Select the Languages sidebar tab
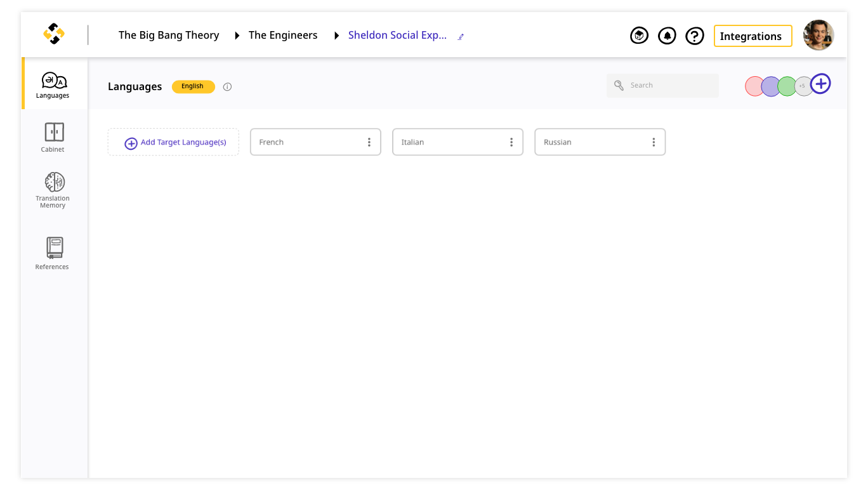Image resolution: width=868 pixels, height=490 pixels. [55, 85]
